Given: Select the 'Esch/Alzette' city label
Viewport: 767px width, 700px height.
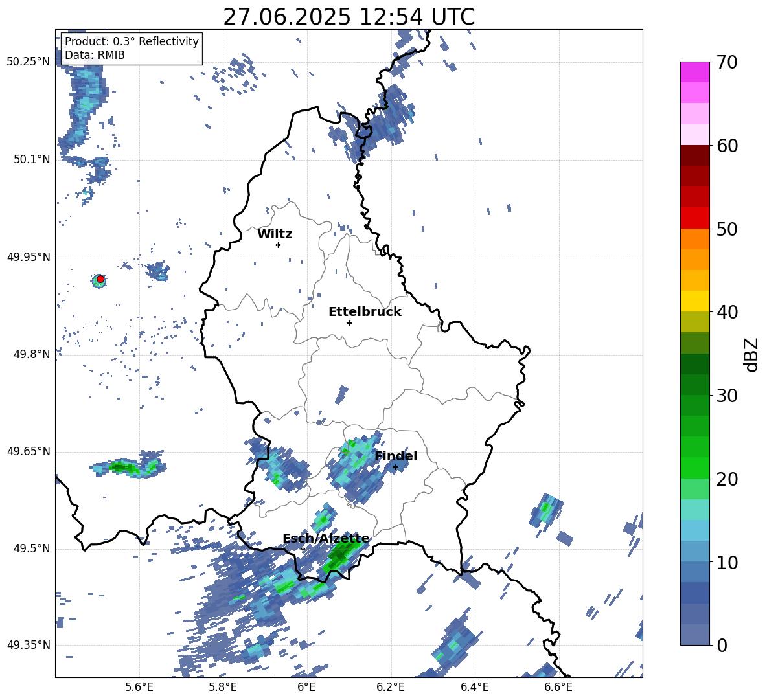Looking at the screenshot, I should coord(326,539).
